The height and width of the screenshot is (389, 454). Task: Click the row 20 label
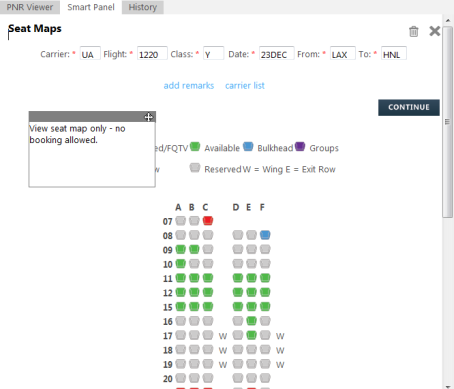point(168,379)
